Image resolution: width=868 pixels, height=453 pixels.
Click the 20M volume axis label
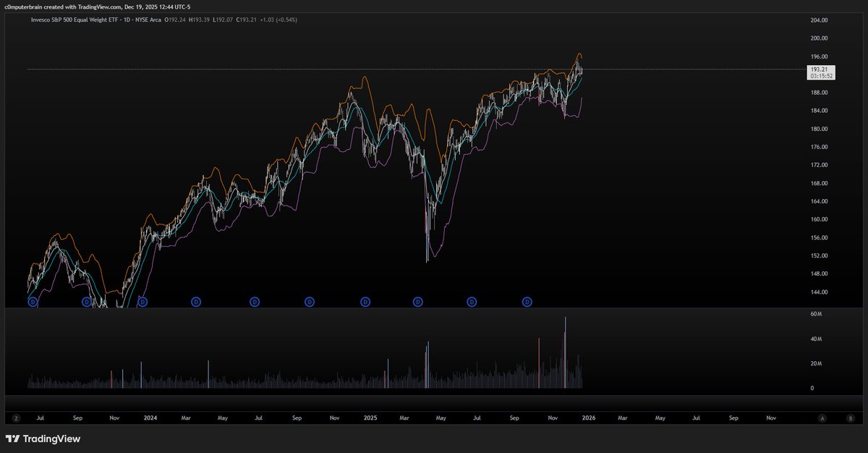point(816,363)
